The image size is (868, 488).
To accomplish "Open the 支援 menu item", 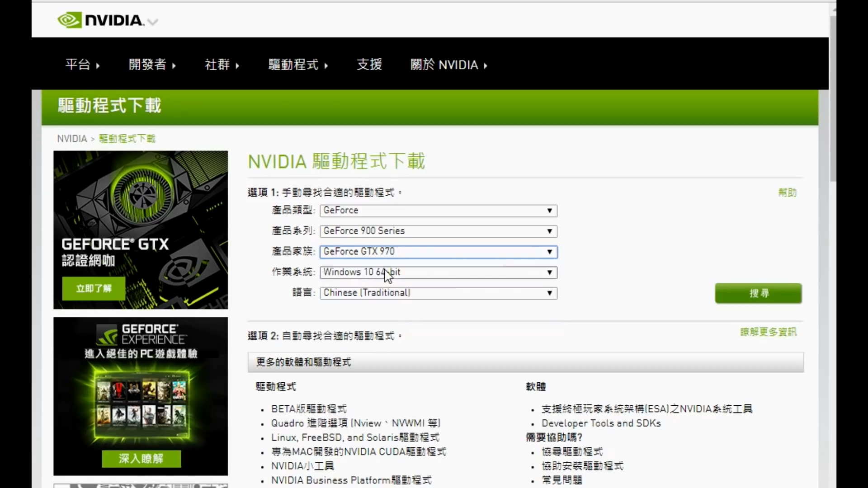I will tap(369, 65).
